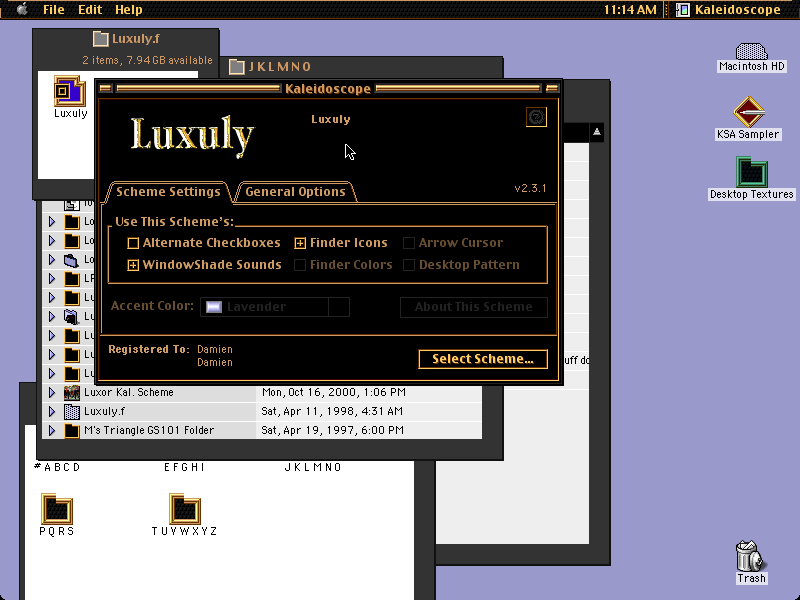The image size is (800, 600).
Task: Click date Mon, Oct 16, 2000, 1:06 PM
Action: click(334, 392)
